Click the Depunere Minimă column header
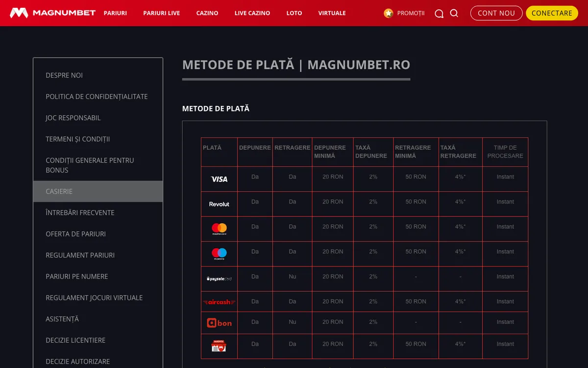 (x=330, y=152)
